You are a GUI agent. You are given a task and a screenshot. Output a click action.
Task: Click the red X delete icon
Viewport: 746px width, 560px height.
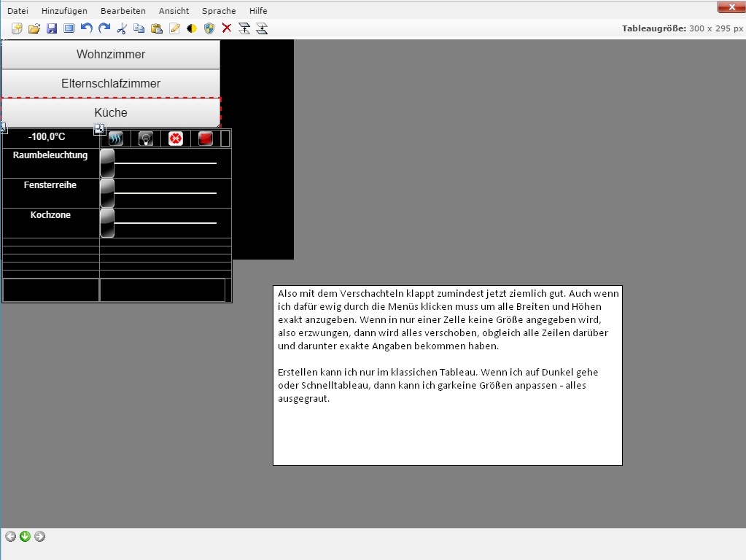tap(227, 28)
